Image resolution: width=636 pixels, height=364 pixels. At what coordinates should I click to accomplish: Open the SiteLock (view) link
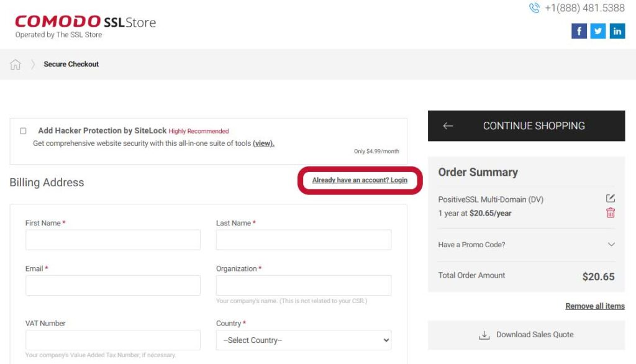click(x=263, y=143)
